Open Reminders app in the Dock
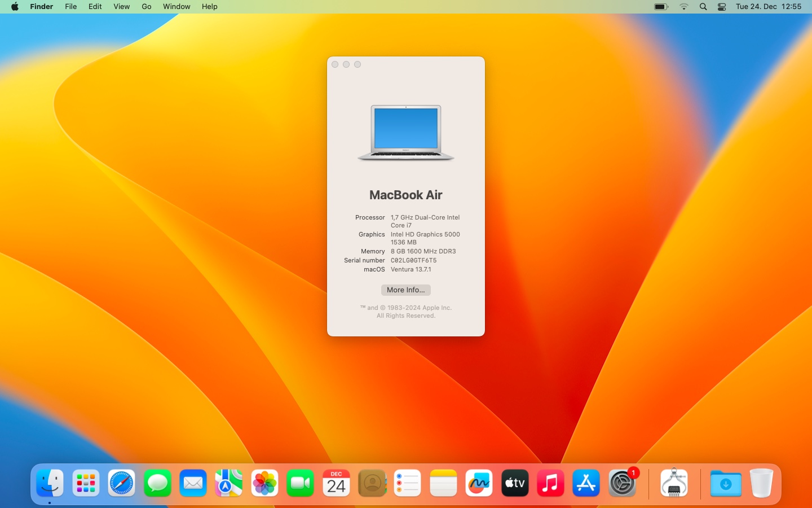This screenshot has height=508, width=812. click(x=407, y=483)
